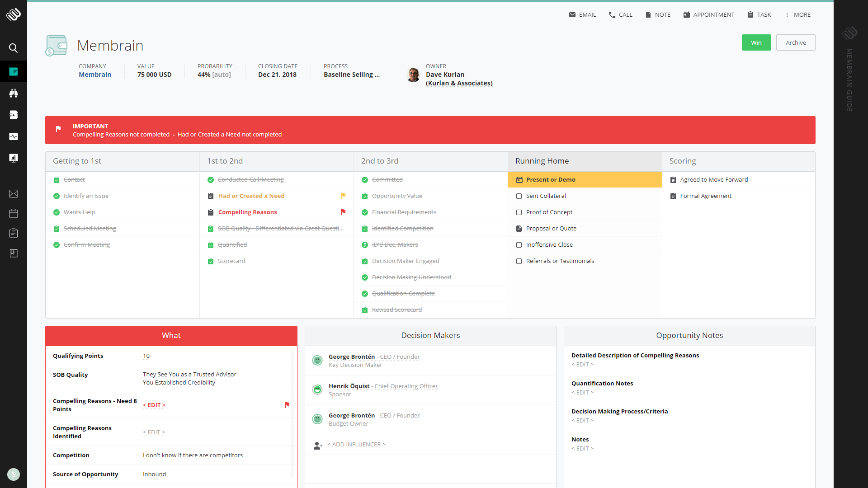The height and width of the screenshot is (488, 868).
Task: Click Add Influencer link
Action: pyautogui.click(x=356, y=444)
